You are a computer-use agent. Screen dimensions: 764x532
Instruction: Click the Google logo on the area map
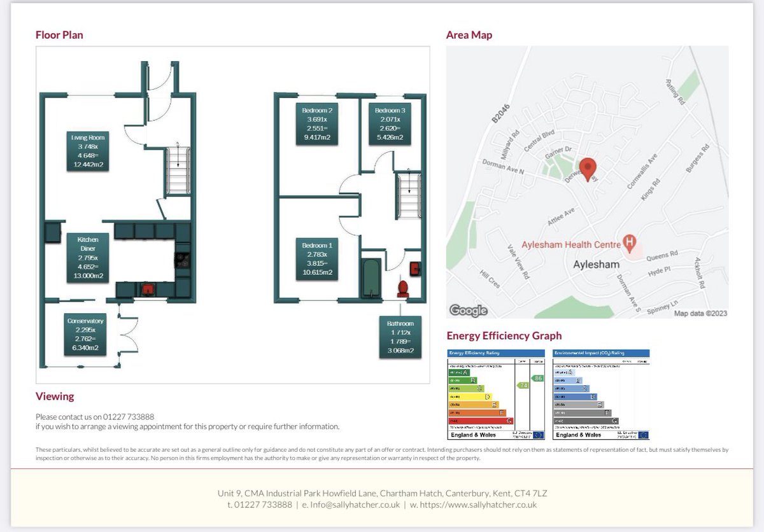point(469,311)
